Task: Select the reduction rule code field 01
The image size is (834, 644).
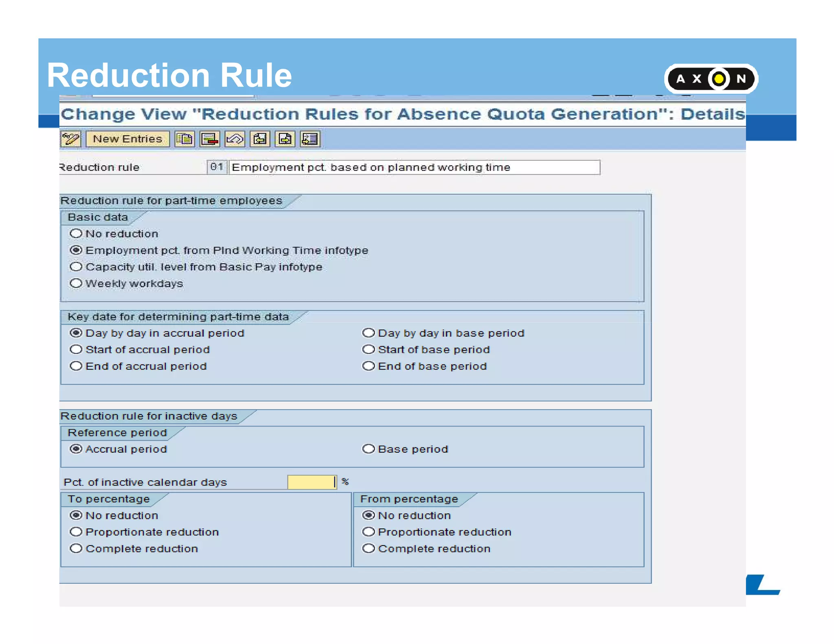Action: (217, 167)
